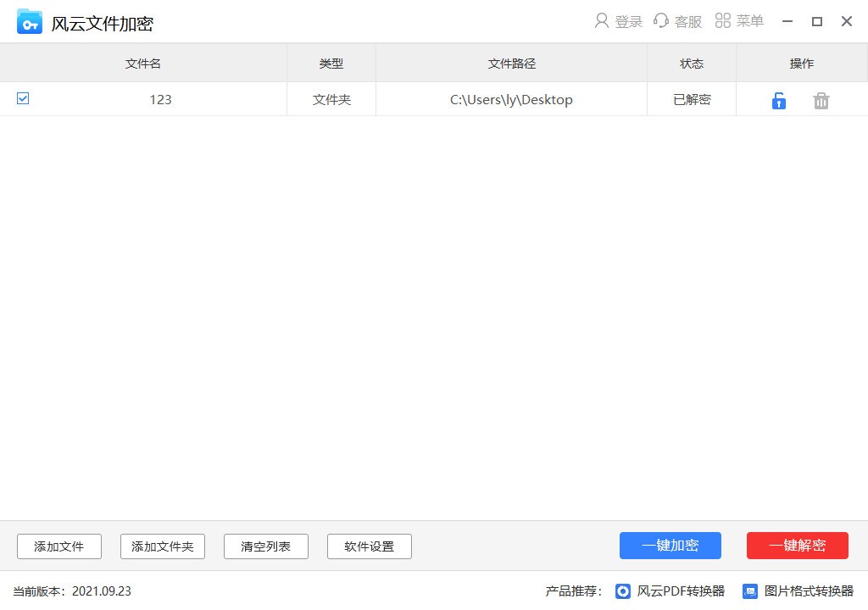This screenshot has height=610, width=868.
Task: Click the blue 一键加密 button
Action: click(670, 546)
